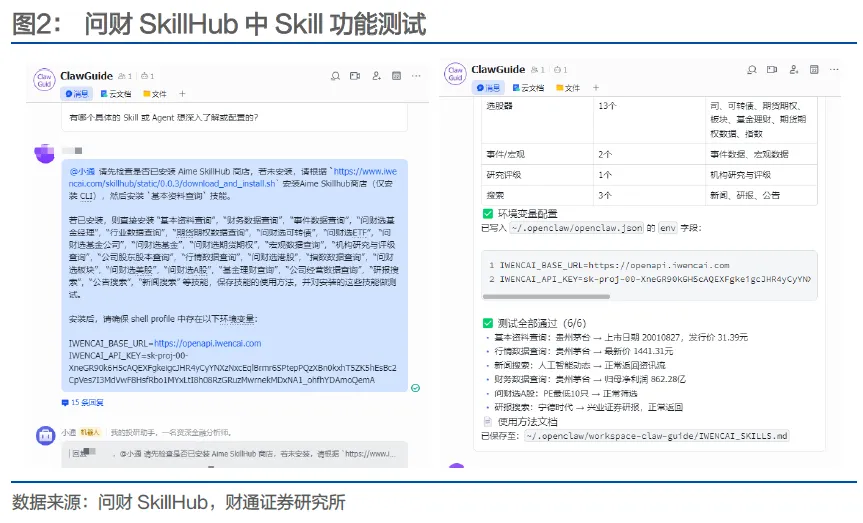Image resolution: width=863 pixels, height=523 pixels.
Task: Click 研报搜索 test result line
Action: [x=588, y=407]
